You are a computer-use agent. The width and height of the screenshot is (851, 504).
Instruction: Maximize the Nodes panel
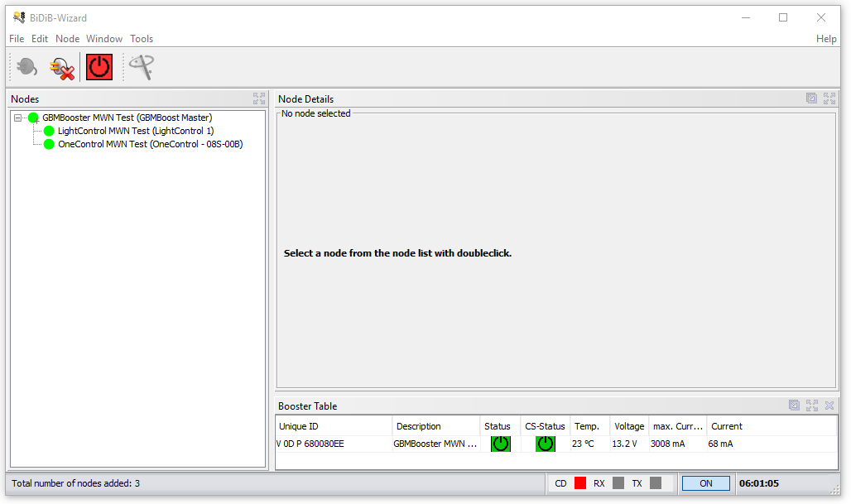[x=259, y=98]
